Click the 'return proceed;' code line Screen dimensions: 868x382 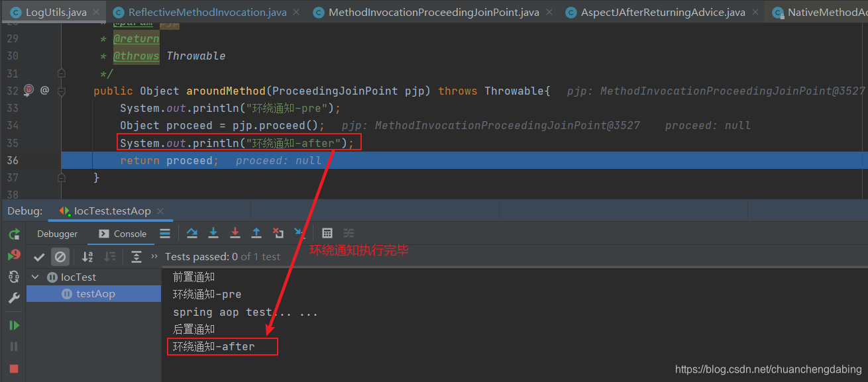pyautogui.click(x=170, y=160)
